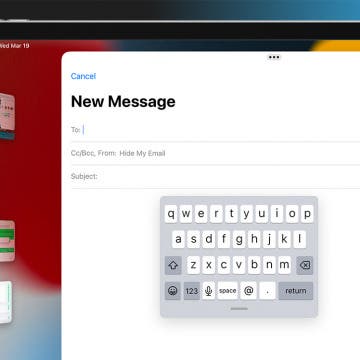Tap the y key

[246, 214]
